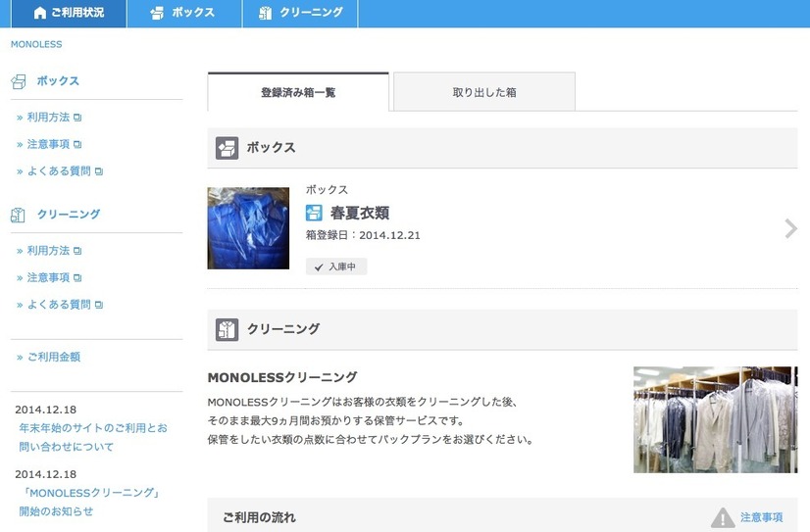Switch to the 登録済み箱一覧 tab
This screenshot has height=532, width=810.
298,92
